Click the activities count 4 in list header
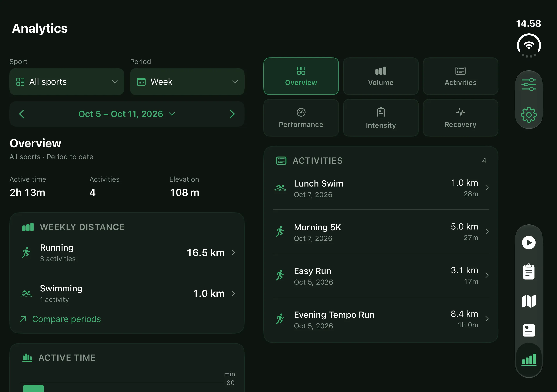 [484, 161]
